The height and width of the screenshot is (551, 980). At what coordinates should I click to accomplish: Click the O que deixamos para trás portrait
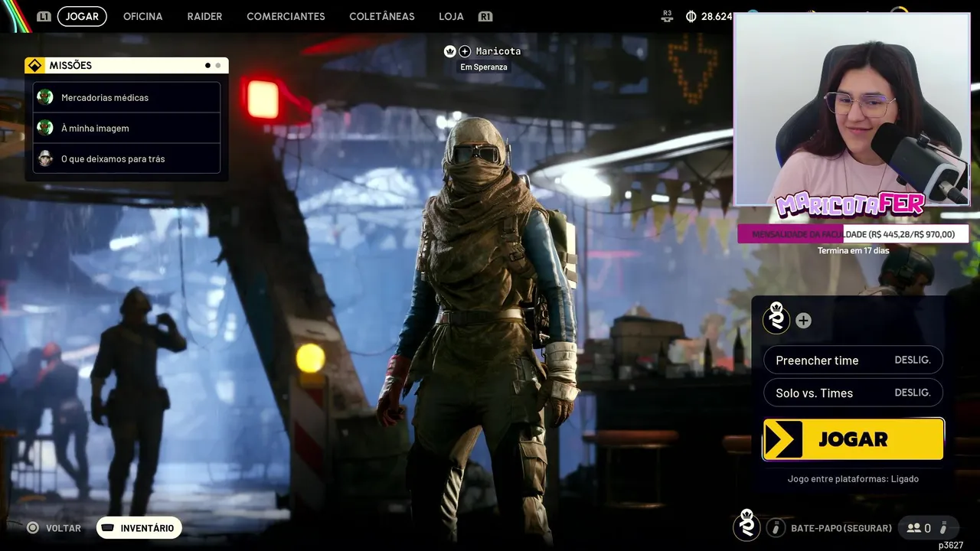45,158
